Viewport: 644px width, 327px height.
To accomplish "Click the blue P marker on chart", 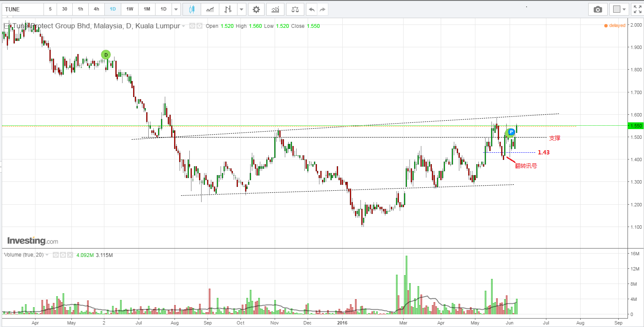I will [x=511, y=131].
